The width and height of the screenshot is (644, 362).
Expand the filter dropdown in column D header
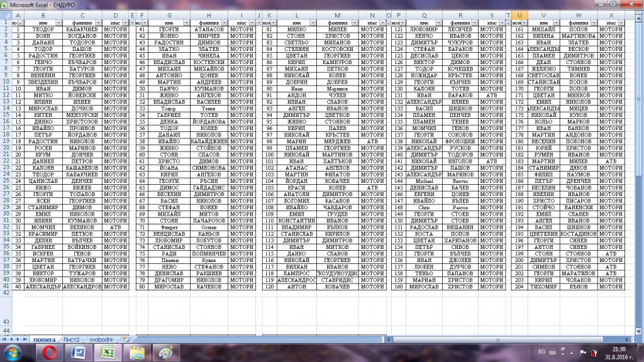tap(124, 23)
